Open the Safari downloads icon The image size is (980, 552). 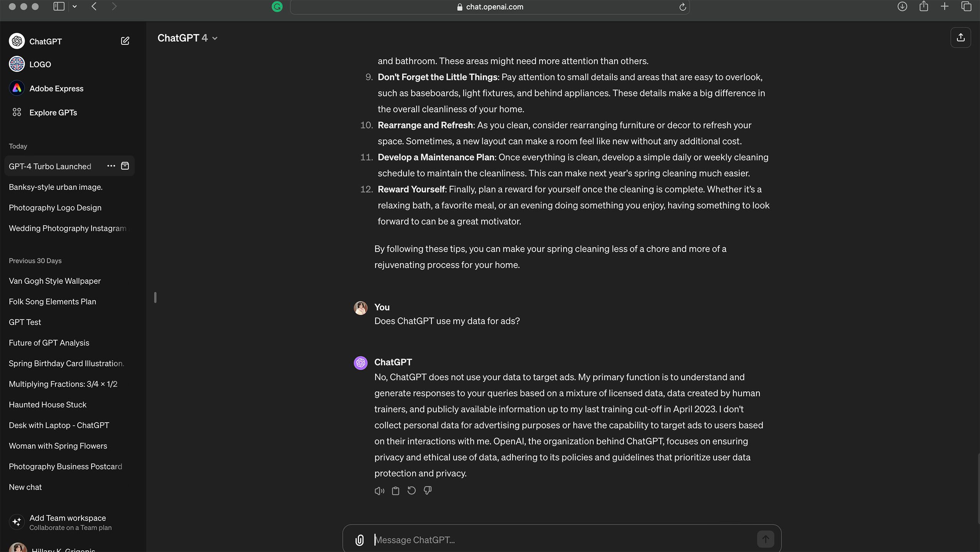click(x=902, y=7)
